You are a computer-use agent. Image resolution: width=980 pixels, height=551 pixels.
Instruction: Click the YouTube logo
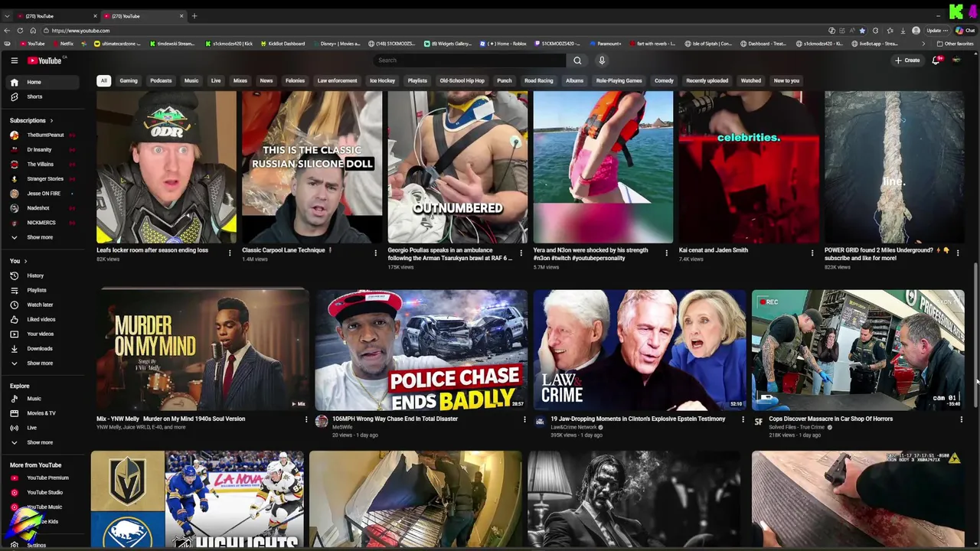[x=45, y=60]
